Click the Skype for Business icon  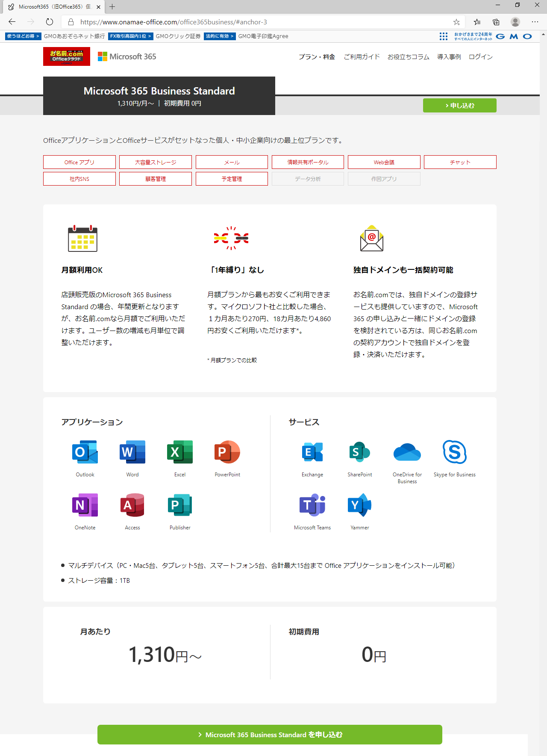455,452
